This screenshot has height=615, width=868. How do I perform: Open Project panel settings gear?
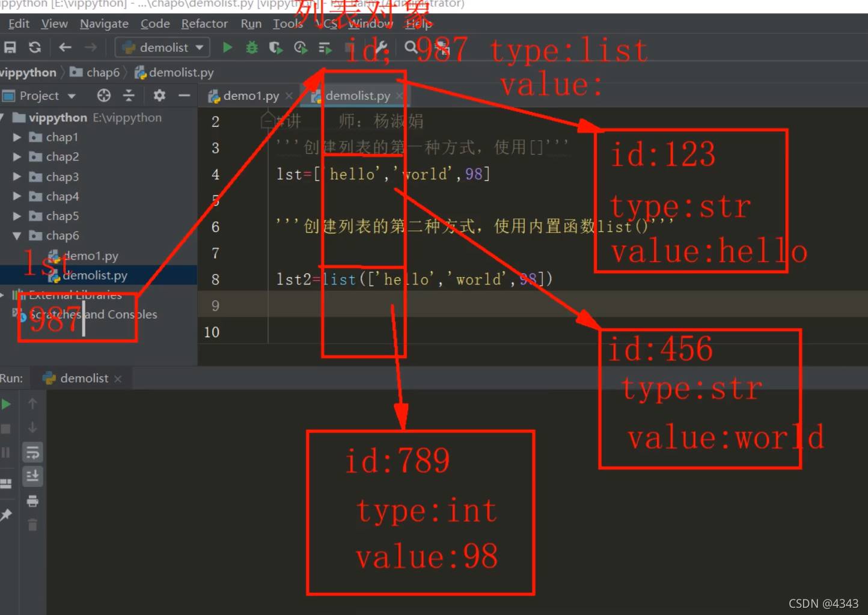click(x=159, y=96)
